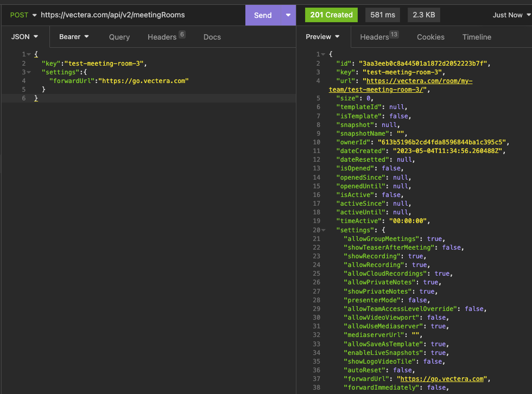
Task: Switch to the Cookies tab
Action: pyautogui.click(x=430, y=37)
